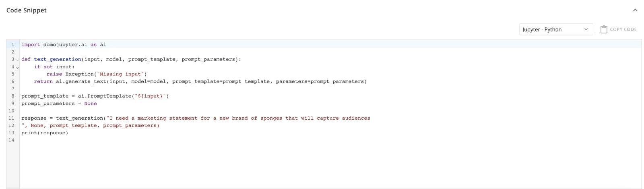Image resolution: width=644 pixels, height=189 pixels.
Task: Click the COPY CODE button
Action: (619, 29)
